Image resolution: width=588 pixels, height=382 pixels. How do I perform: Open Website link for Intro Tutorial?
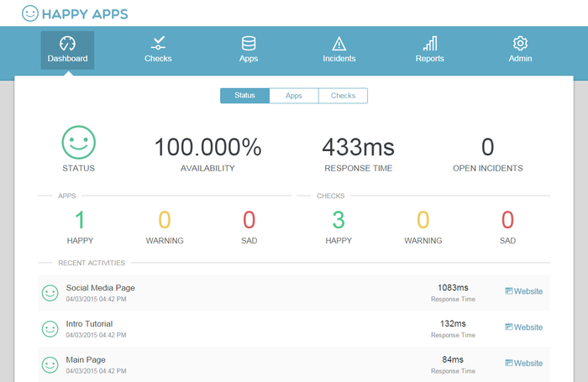pos(523,327)
